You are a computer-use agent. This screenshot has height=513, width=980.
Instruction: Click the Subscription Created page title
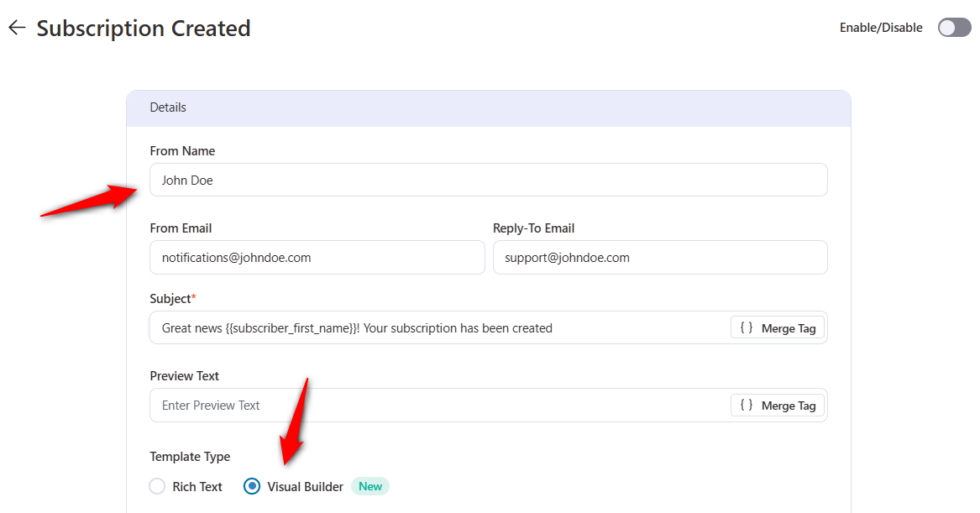(144, 28)
